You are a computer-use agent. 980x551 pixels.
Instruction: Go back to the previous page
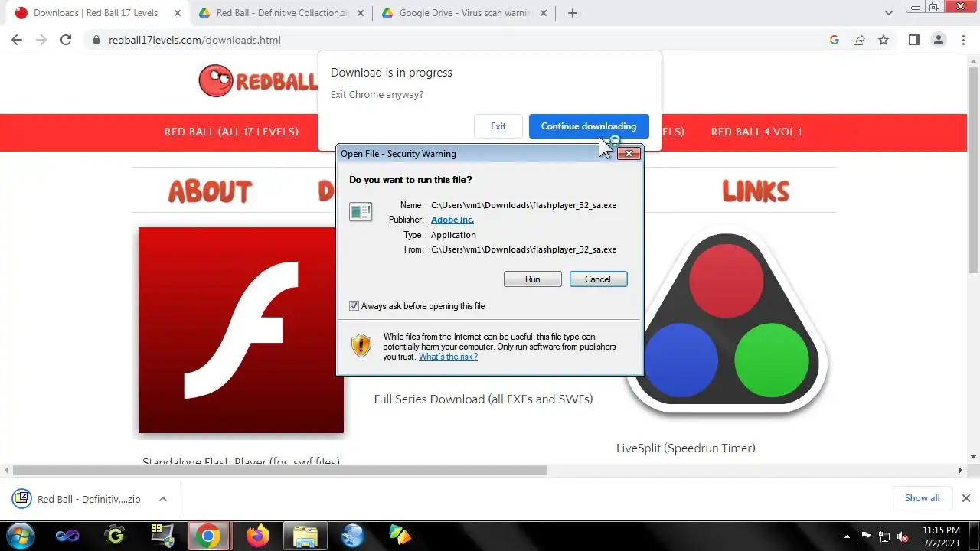pyautogui.click(x=17, y=40)
